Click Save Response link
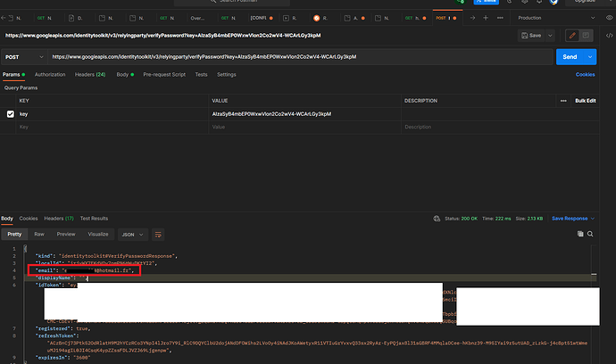 [x=570, y=219]
